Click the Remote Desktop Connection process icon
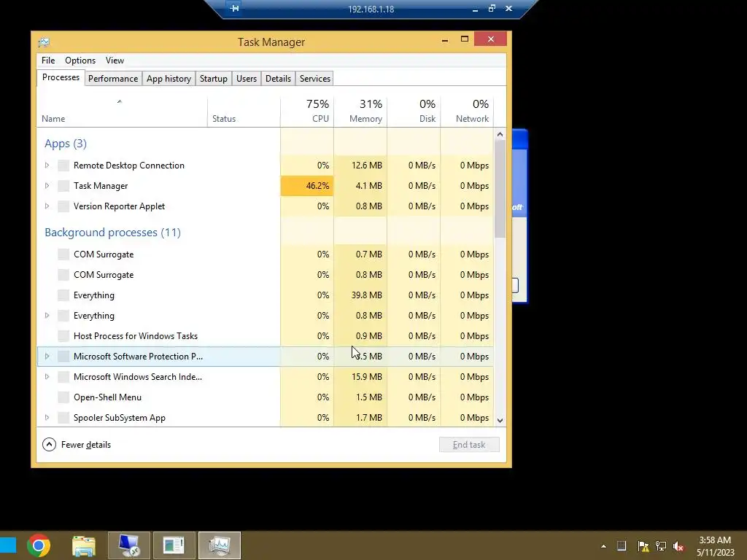The width and height of the screenshot is (747, 560). 63,166
